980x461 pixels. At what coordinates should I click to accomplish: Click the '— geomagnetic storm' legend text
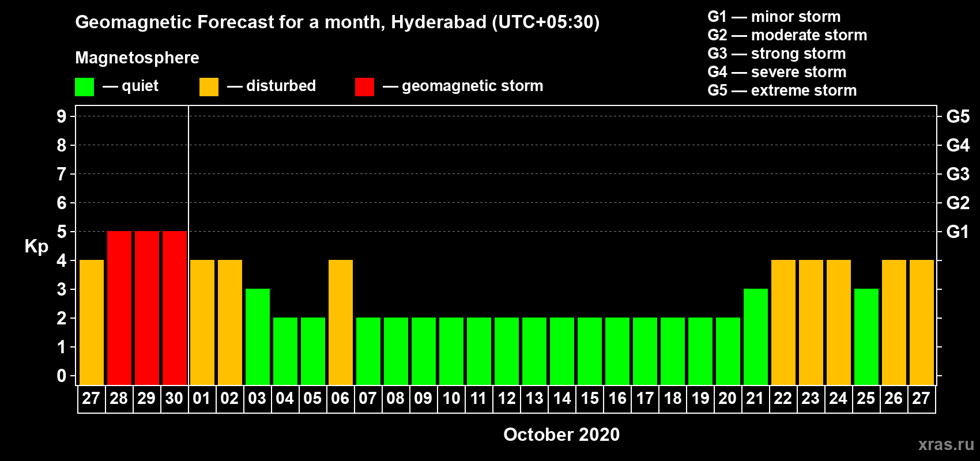[x=463, y=86]
